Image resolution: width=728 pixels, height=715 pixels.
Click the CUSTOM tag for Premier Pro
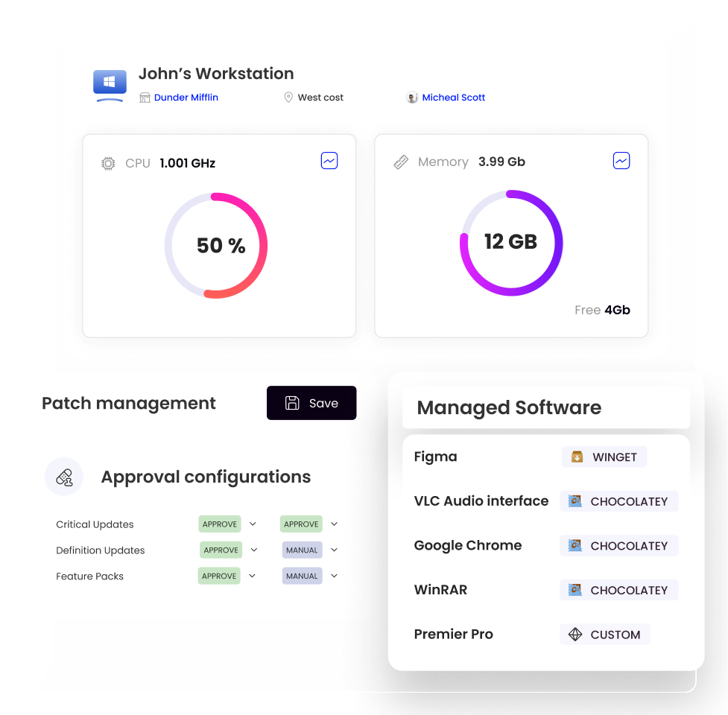[x=605, y=635]
